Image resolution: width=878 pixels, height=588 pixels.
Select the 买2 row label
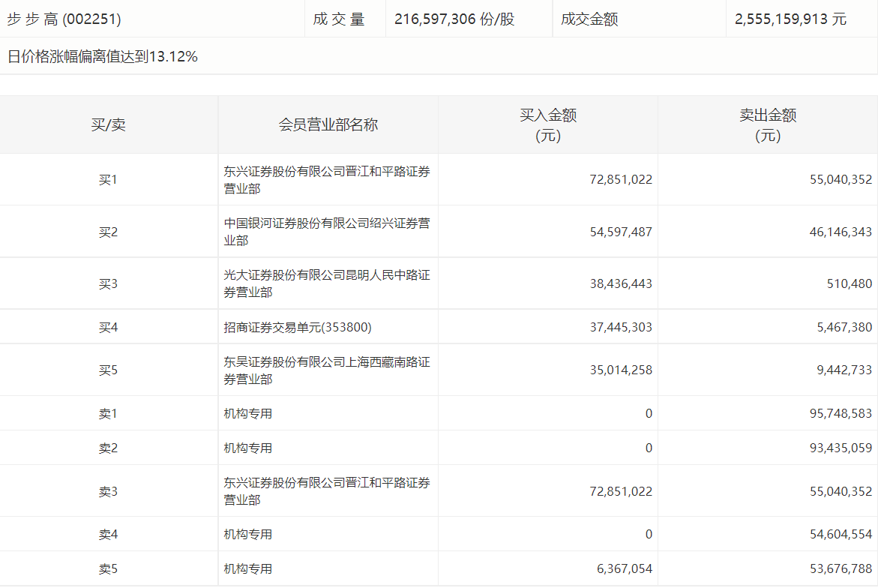[108, 232]
